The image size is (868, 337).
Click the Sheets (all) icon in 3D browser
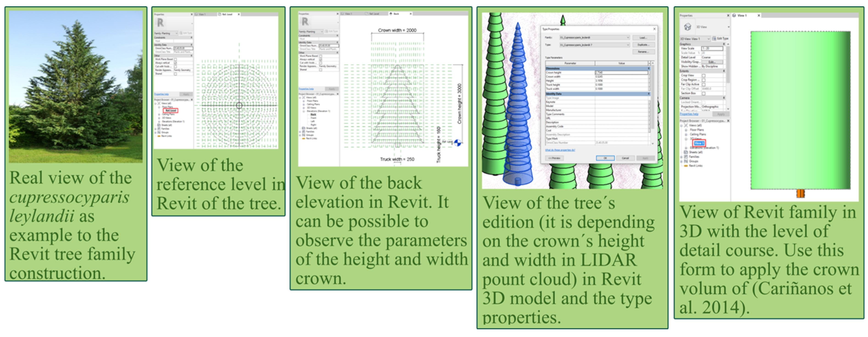pyautogui.click(x=686, y=152)
